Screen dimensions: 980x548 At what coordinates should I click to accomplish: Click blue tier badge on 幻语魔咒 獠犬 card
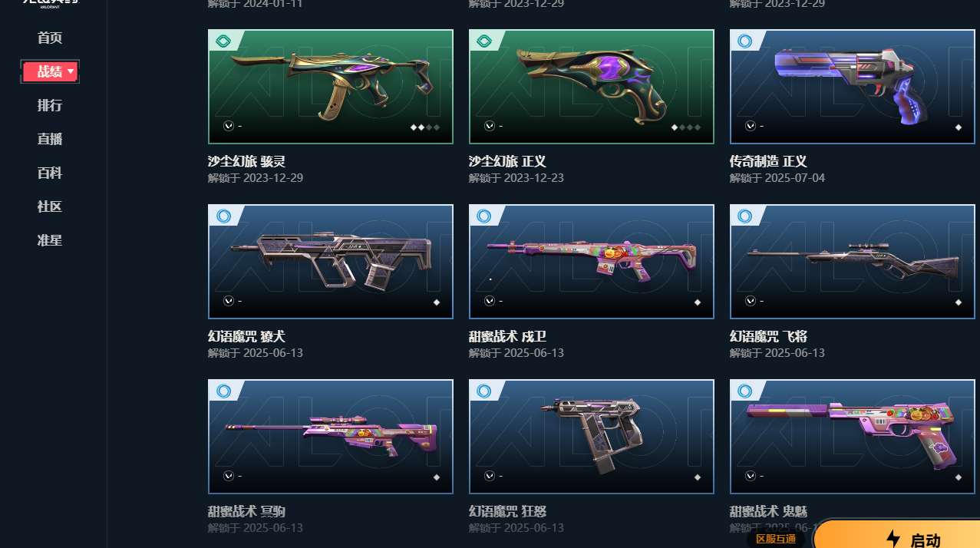pos(223,216)
